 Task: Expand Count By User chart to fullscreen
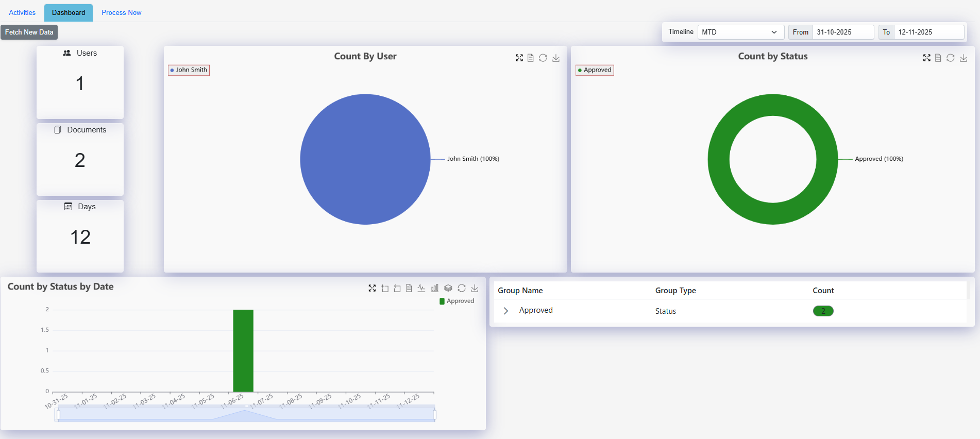pyautogui.click(x=519, y=58)
